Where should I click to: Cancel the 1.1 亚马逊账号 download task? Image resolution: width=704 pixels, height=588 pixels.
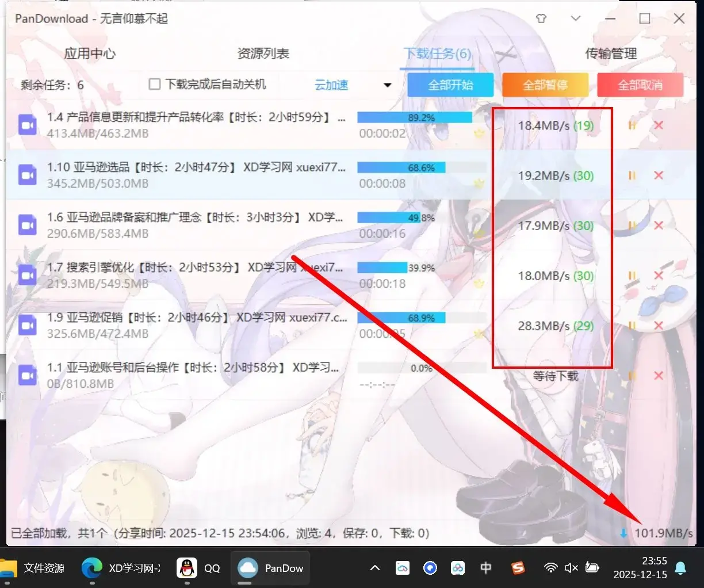[x=659, y=376]
